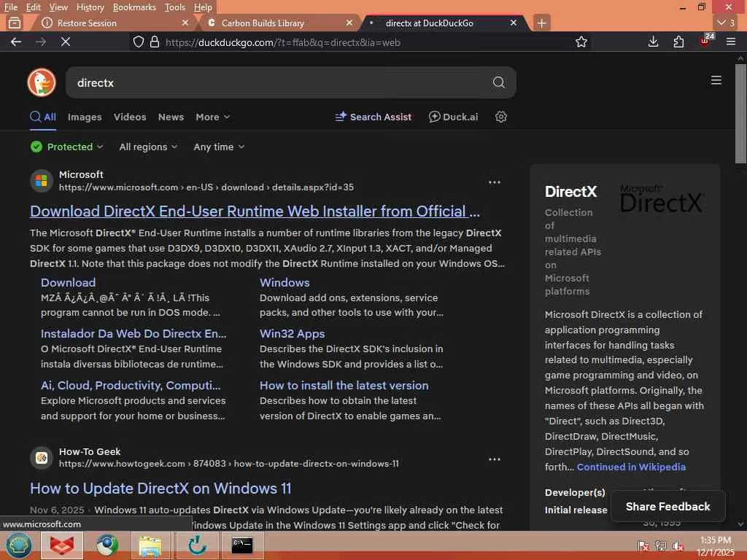Click the volume tray icon
Screen dimensions: 747x560
tap(678, 545)
